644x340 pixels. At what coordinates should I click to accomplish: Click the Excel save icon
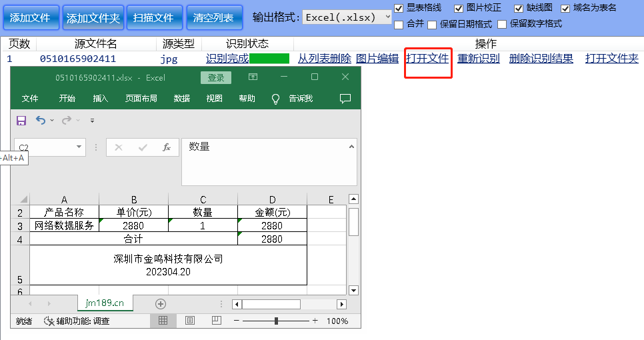[x=21, y=120]
